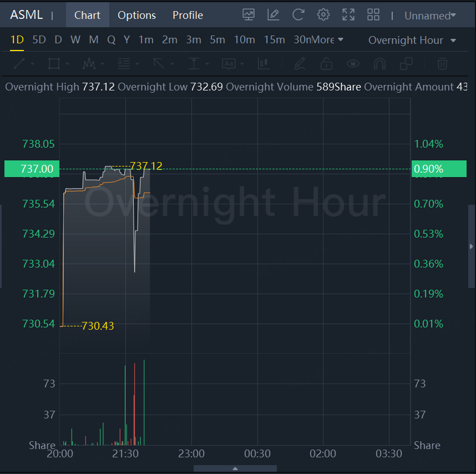Click the Overnight Low 732.69 value
The image size is (476, 474).
tap(206, 87)
